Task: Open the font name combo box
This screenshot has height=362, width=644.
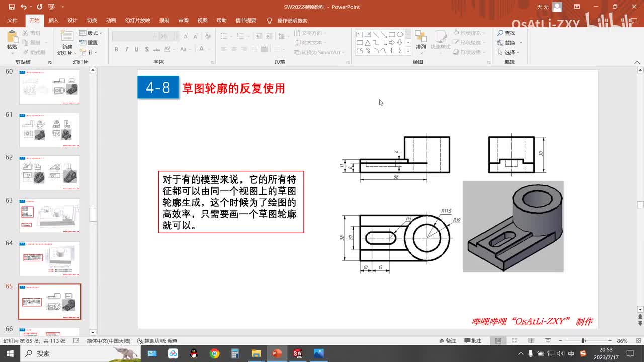Action: [134, 37]
